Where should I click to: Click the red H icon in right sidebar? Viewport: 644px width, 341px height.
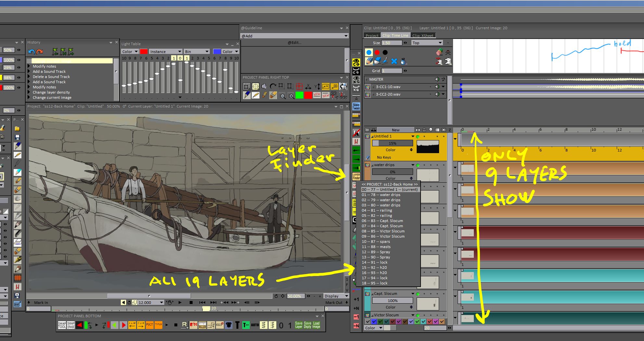tap(356, 142)
